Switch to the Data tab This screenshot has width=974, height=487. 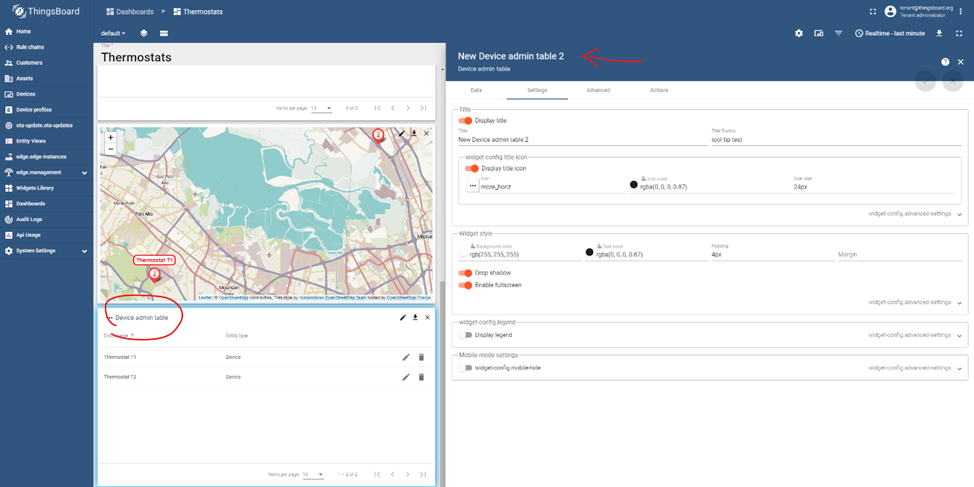point(476,90)
